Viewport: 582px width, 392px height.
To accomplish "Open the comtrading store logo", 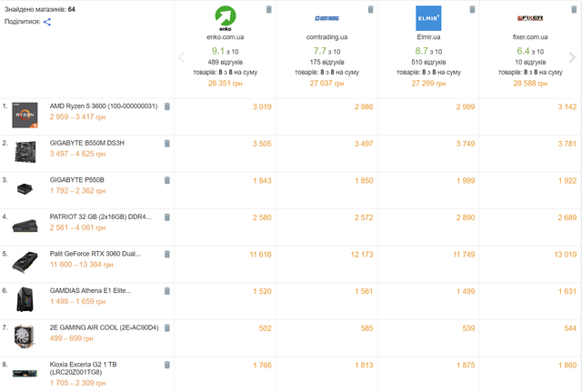I will tap(327, 18).
